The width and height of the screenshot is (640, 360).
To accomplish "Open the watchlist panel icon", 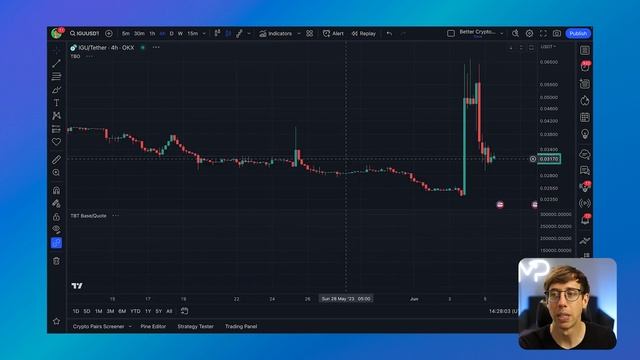I will point(585,50).
